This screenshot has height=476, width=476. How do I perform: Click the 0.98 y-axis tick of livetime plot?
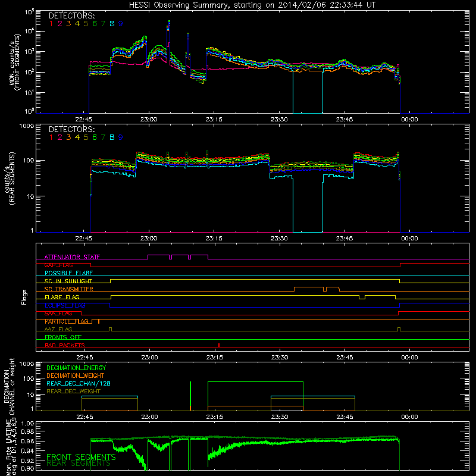click(x=27, y=431)
